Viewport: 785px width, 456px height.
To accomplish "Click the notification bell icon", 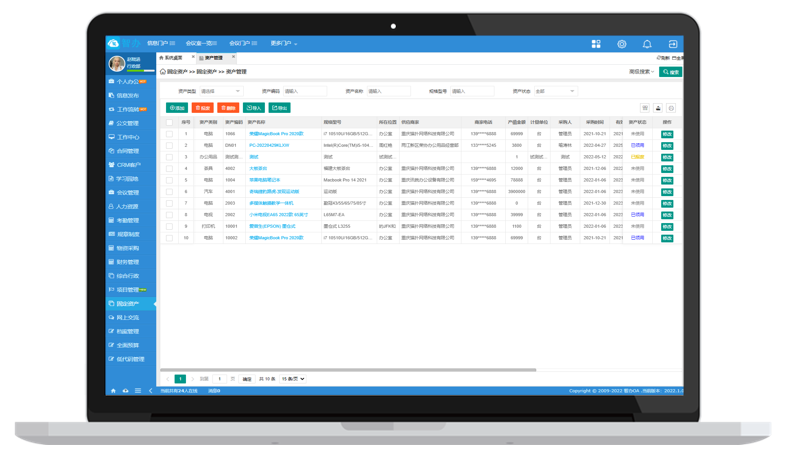I will coord(647,44).
